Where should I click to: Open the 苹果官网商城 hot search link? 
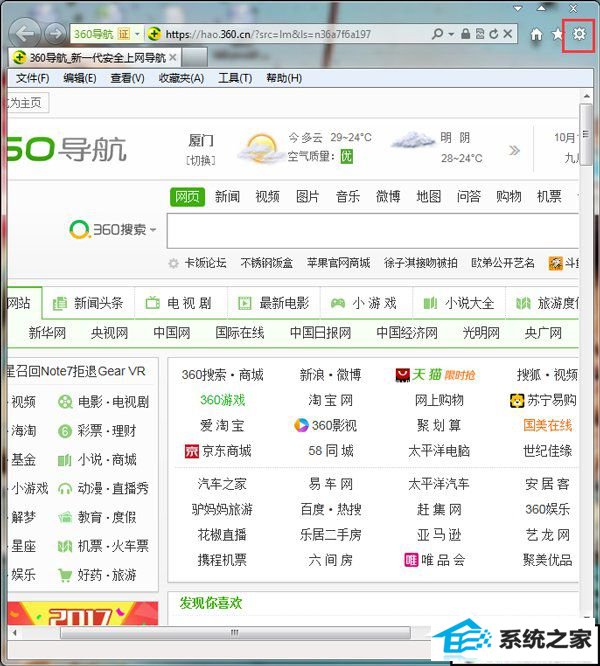pyautogui.click(x=338, y=263)
